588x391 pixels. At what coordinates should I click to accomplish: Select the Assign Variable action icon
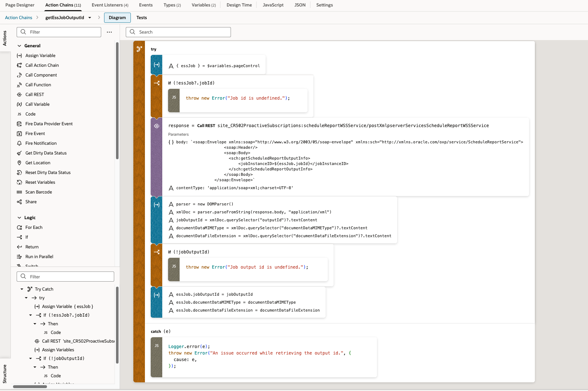tap(20, 56)
